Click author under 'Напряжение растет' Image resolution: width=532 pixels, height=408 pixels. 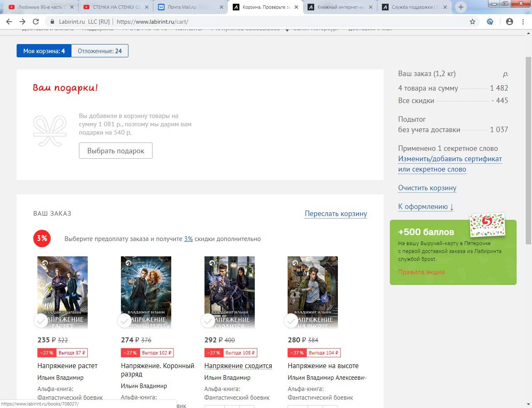click(x=60, y=378)
